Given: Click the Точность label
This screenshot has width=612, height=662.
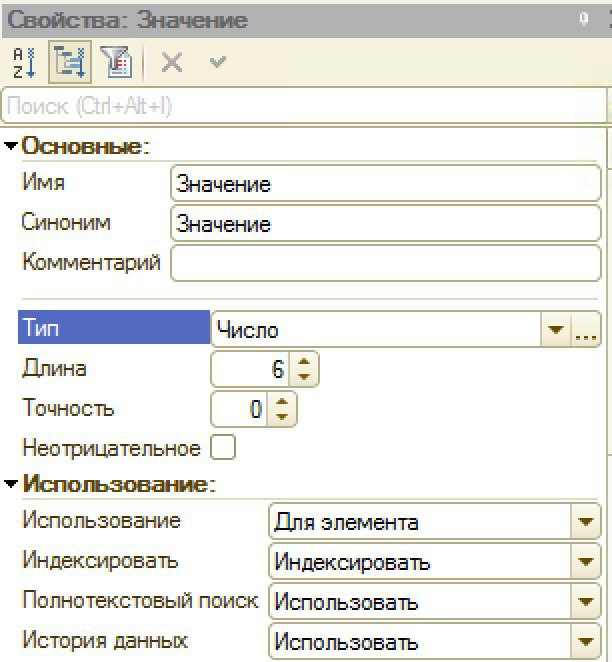Looking at the screenshot, I should point(68,408).
